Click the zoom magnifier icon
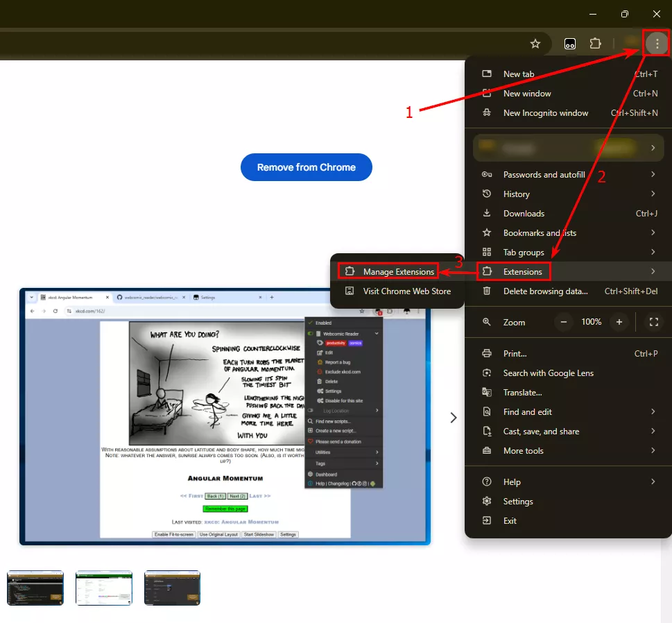Image resolution: width=672 pixels, height=623 pixels. [486, 322]
